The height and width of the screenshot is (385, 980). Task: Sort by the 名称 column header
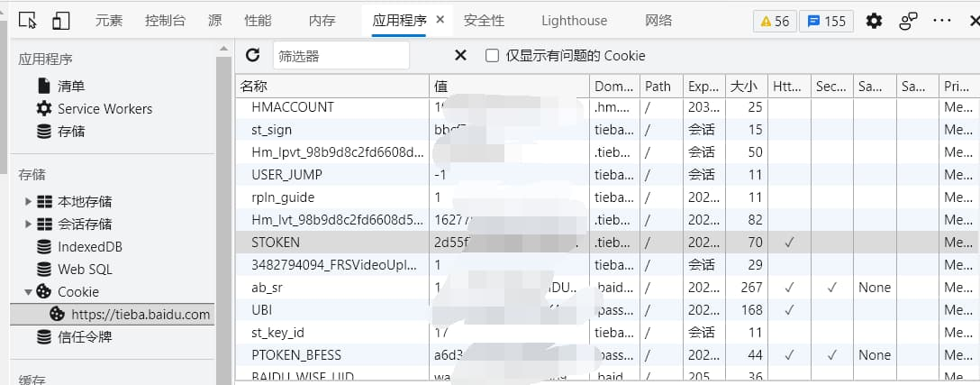pos(332,86)
